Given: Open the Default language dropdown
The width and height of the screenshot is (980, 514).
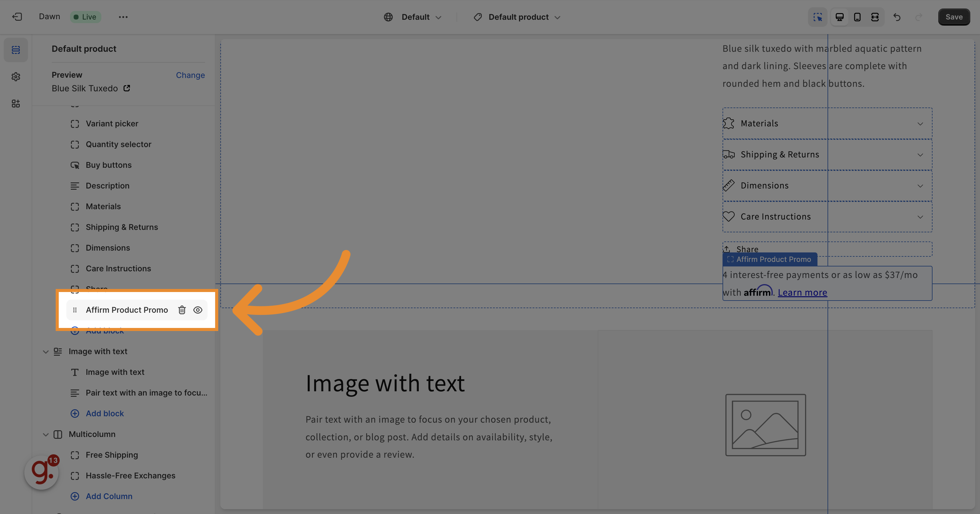Looking at the screenshot, I should [413, 17].
